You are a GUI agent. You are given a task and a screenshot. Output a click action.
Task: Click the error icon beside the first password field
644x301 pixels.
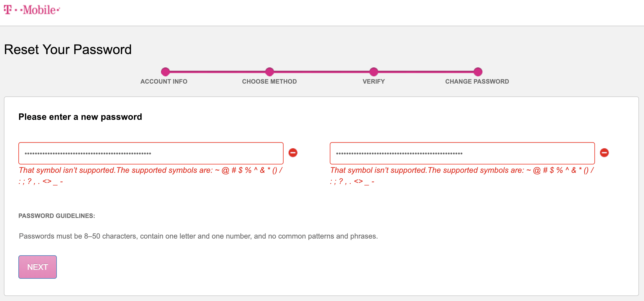coord(293,153)
